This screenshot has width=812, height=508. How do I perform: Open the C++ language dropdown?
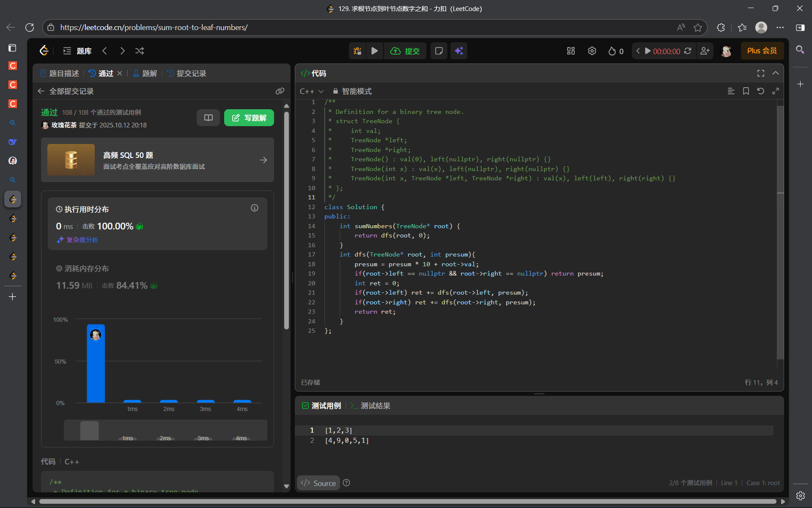click(x=312, y=91)
